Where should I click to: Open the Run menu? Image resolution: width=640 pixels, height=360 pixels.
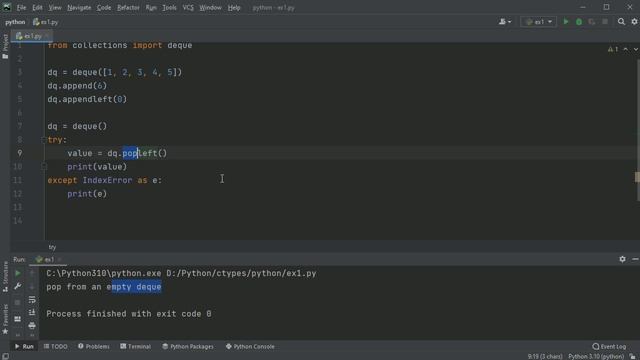coord(151,8)
